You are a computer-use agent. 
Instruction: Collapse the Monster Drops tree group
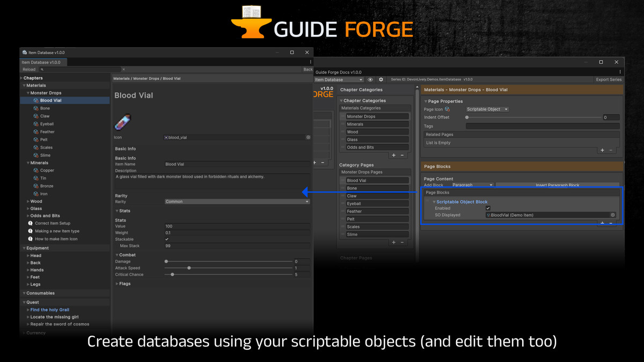28,93
